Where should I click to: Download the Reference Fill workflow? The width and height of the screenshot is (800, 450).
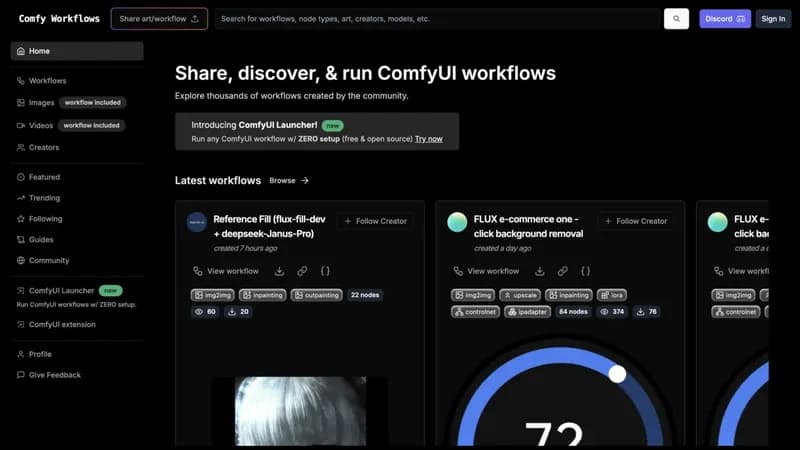coord(279,271)
